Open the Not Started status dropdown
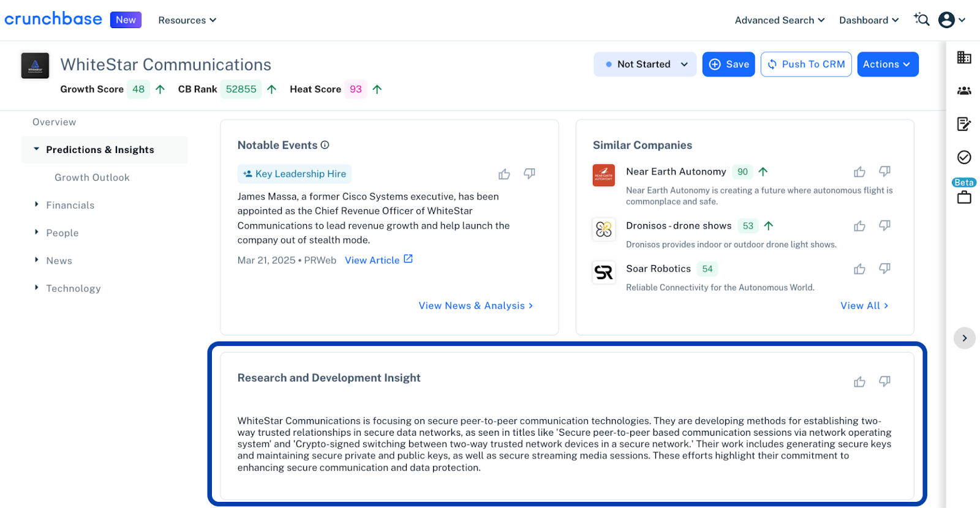 click(645, 64)
